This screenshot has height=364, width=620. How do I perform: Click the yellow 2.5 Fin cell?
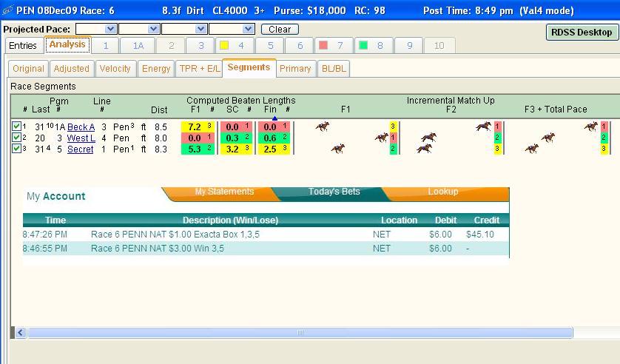click(x=274, y=149)
